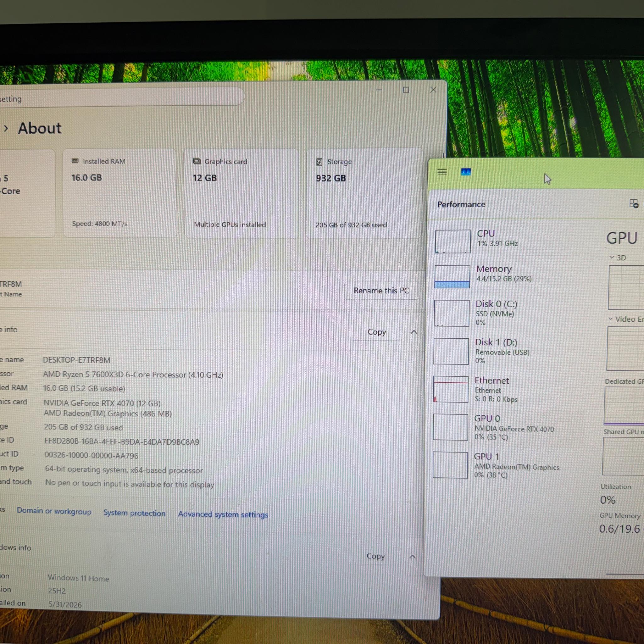This screenshot has height=644, width=644.
Task: Maximize the Settings window
Action: 406,90
